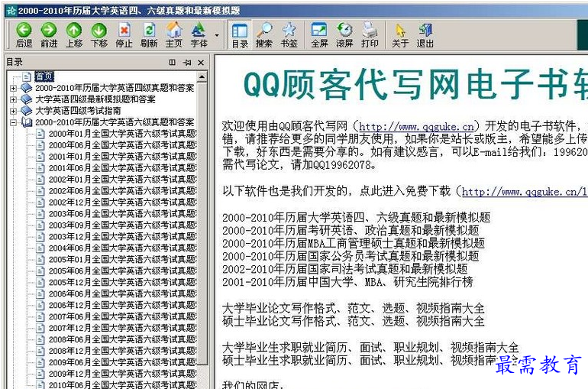Select 大学英语四级最新模拟题和答案 book entry

[95, 99]
